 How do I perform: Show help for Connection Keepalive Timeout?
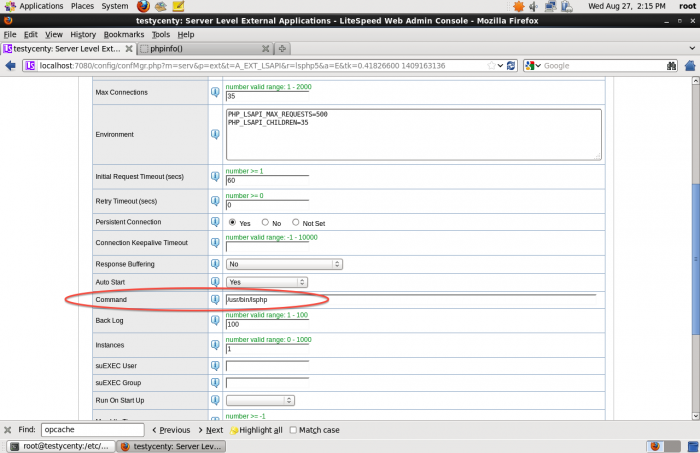(x=215, y=242)
